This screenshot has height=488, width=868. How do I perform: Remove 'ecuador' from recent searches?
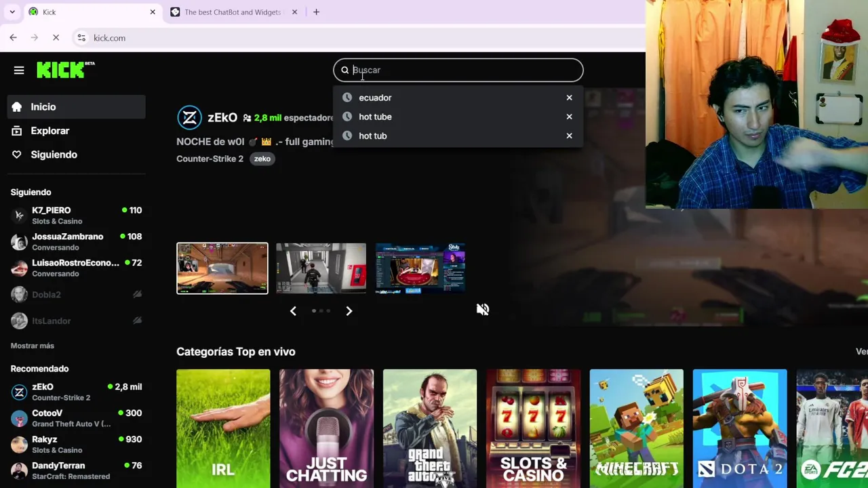pos(569,98)
